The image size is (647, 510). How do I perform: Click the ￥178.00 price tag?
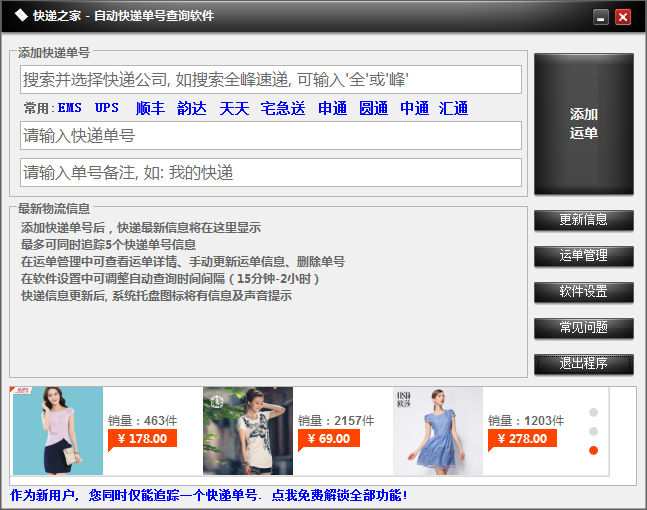tap(142, 439)
